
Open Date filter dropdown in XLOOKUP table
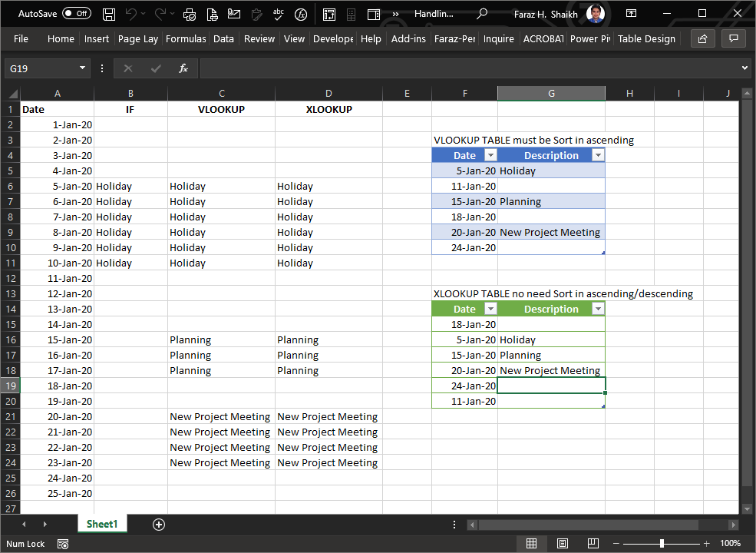click(490, 309)
